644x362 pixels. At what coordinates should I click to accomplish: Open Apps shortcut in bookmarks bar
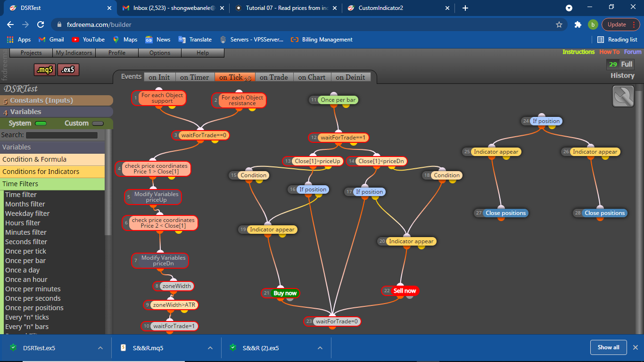point(19,40)
